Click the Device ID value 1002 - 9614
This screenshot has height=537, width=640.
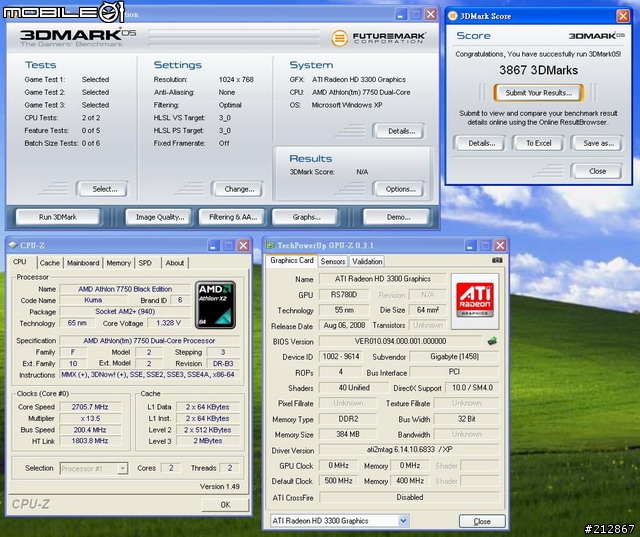340,357
